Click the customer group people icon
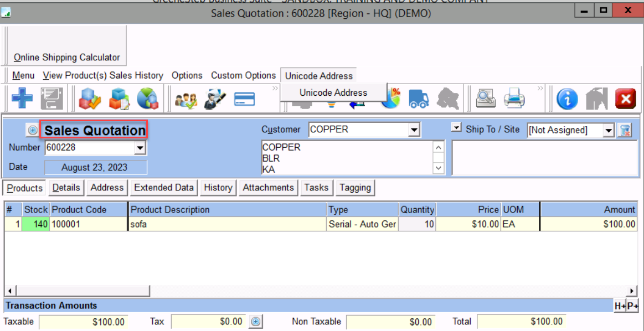644x331 pixels. click(x=186, y=100)
